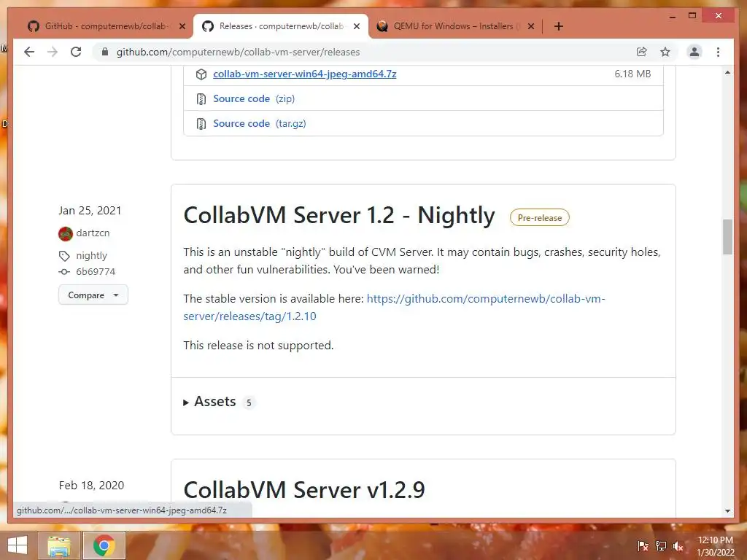Image resolution: width=747 pixels, height=560 pixels.
Task: Open Chrome's three-dot menu
Action: click(718, 52)
